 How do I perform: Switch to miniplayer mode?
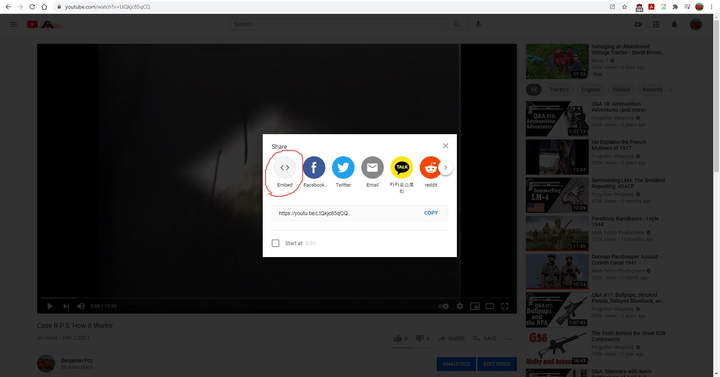coord(475,306)
